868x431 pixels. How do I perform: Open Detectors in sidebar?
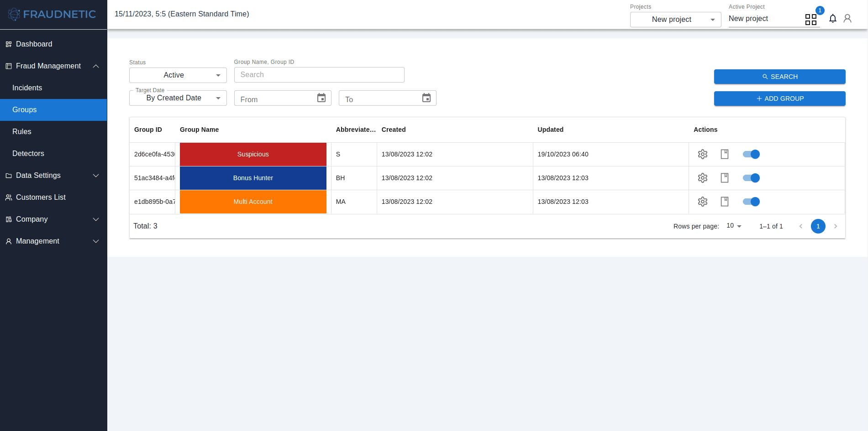point(53,154)
